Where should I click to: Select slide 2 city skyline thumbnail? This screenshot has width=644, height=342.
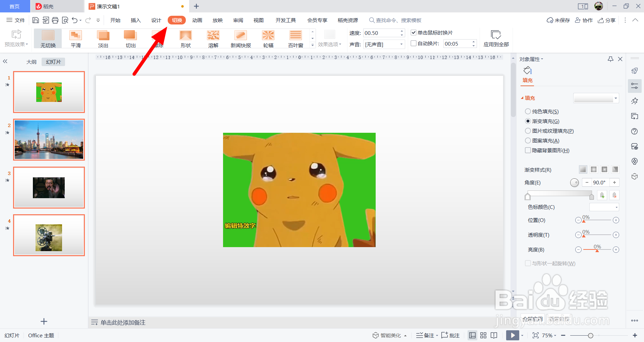point(49,139)
